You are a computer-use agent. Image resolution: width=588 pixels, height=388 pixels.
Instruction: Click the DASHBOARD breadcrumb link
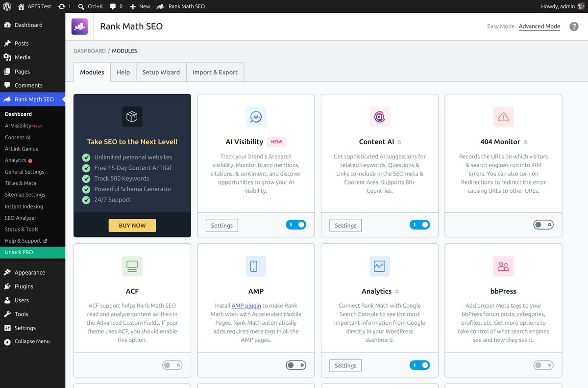click(x=90, y=51)
